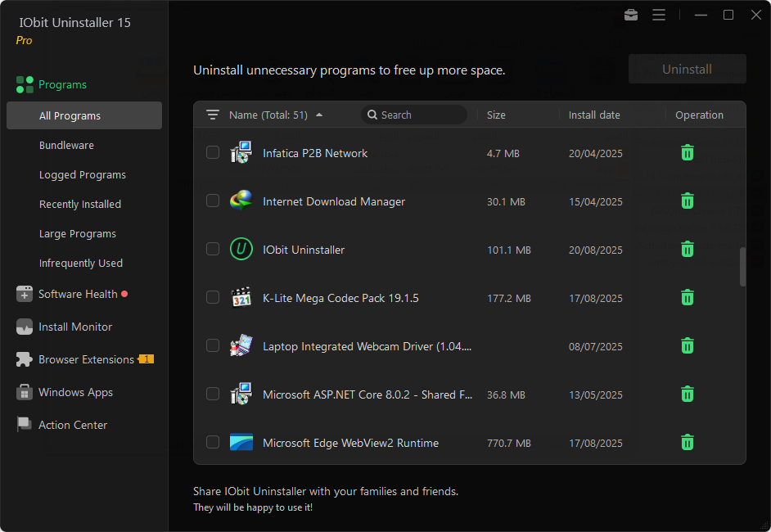This screenshot has width=771, height=532.
Task: Click the Action Center flag icon
Action: point(24,425)
